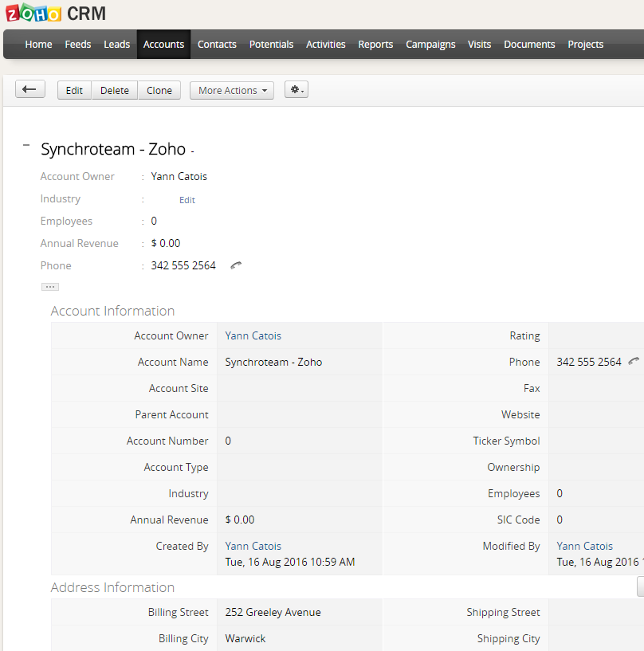Click the Ownership field label
The width and height of the screenshot is (644, 651).
(513, 467)
